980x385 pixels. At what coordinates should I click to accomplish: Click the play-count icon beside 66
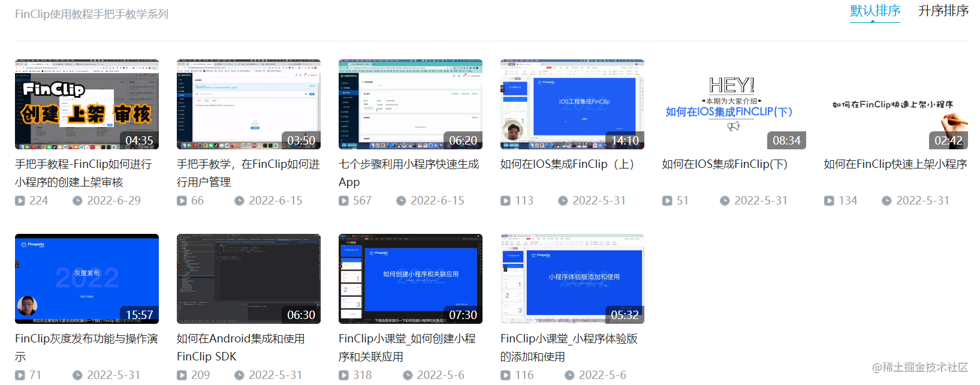[x=182, y=201]
